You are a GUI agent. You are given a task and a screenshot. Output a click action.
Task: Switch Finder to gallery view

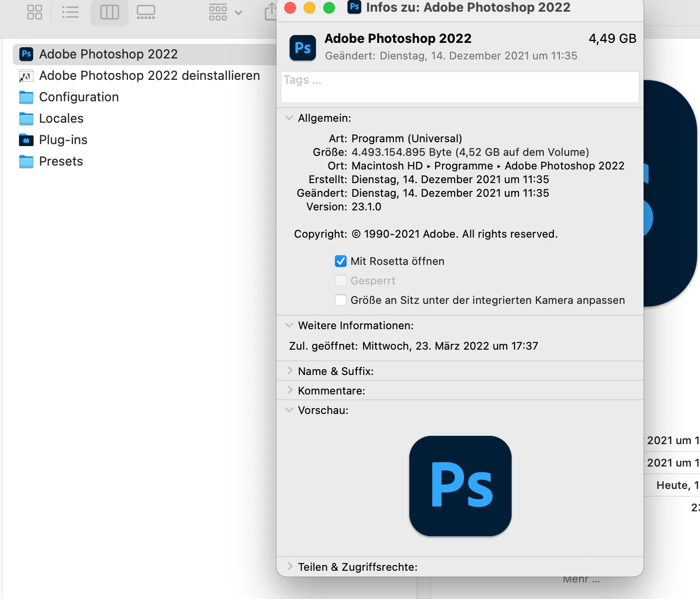click(146, 12)
